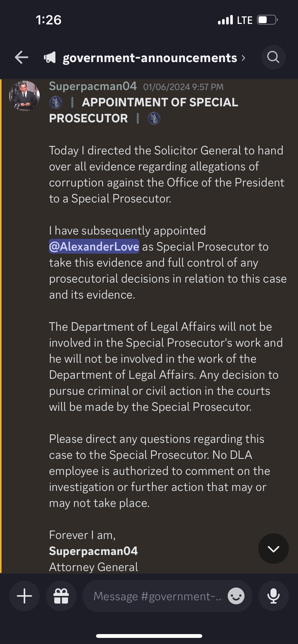Open search with the magnifier icon

click(x=273, y=57)
